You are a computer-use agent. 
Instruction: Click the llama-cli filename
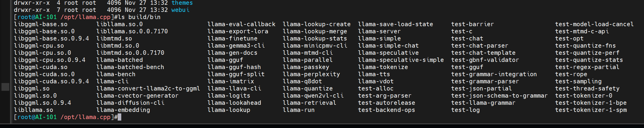click(112, 81)
